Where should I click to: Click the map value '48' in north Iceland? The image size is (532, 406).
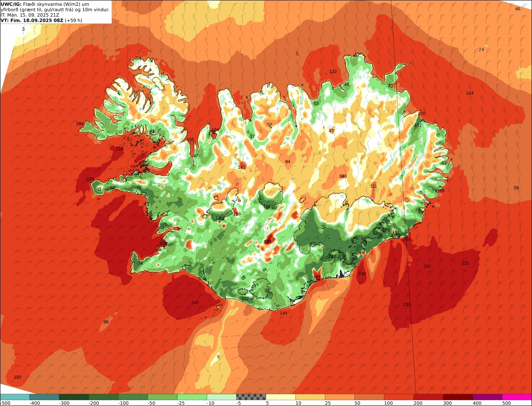pyautogui.click(x=347, y=84)
